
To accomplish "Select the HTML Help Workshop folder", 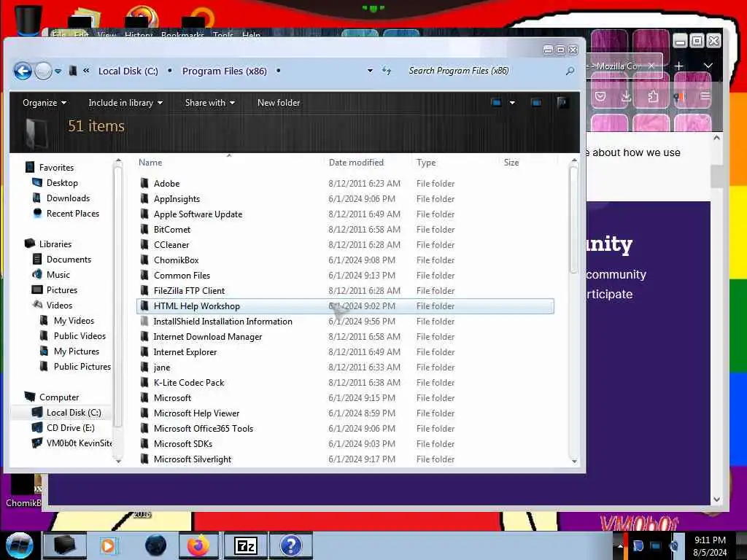I will pos(345,306).
